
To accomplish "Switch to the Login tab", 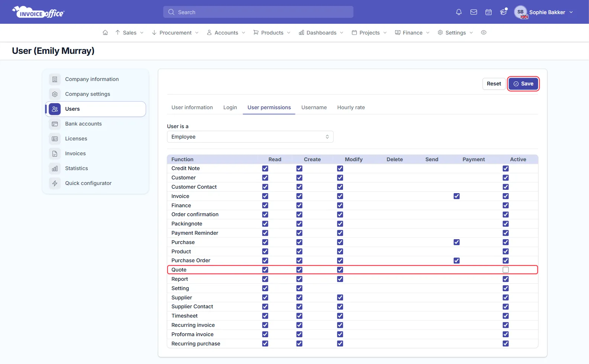I will click(x=230, y=107).
